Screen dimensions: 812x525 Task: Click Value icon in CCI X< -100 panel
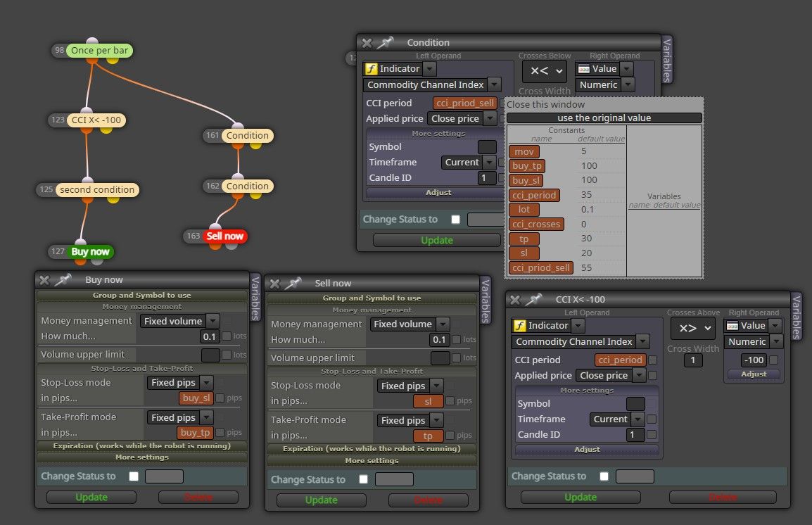732,326
